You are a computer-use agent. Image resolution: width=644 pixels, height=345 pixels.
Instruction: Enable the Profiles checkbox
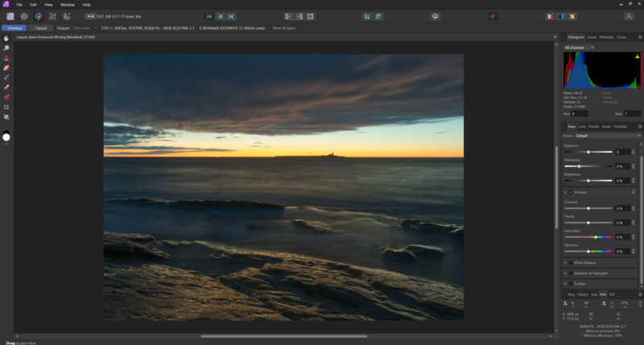(x=571, y=284)
